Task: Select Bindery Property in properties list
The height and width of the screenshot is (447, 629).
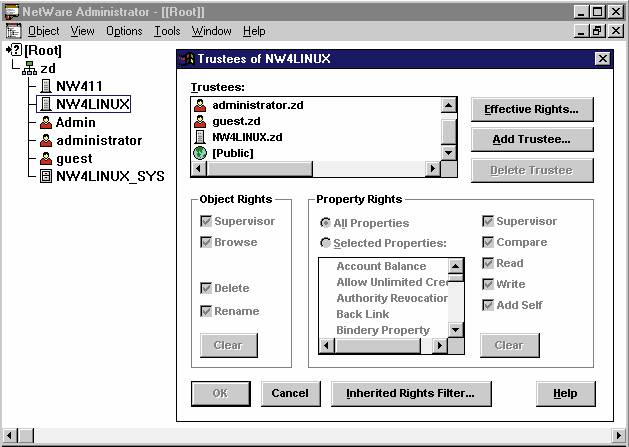Action: (383, 330)
